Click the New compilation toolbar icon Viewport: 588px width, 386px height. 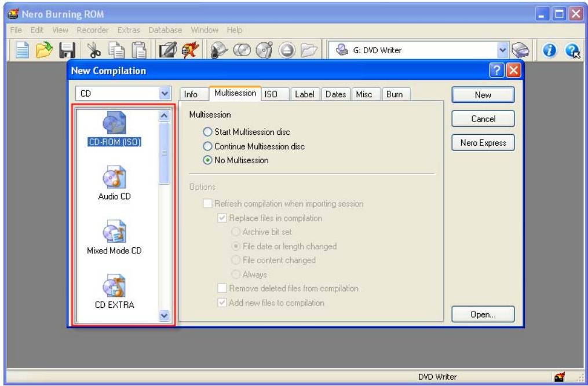(22, 50)
